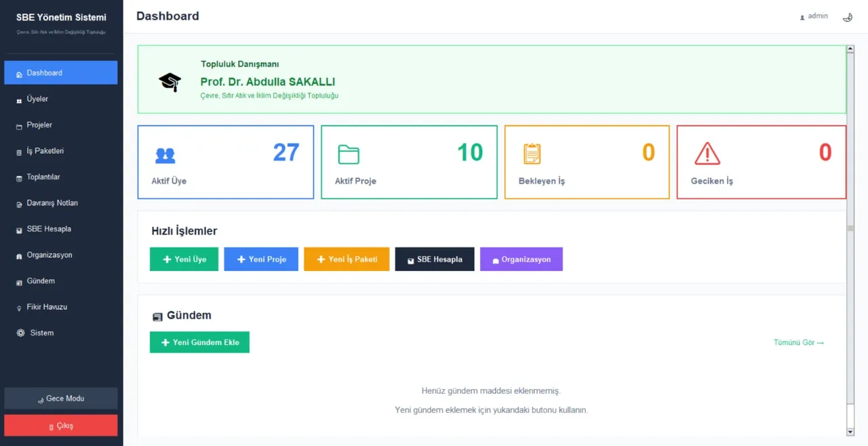868x446 pixels.
Task: Click the graduation cap advisor icon
Action: click(x=170, y=82)
